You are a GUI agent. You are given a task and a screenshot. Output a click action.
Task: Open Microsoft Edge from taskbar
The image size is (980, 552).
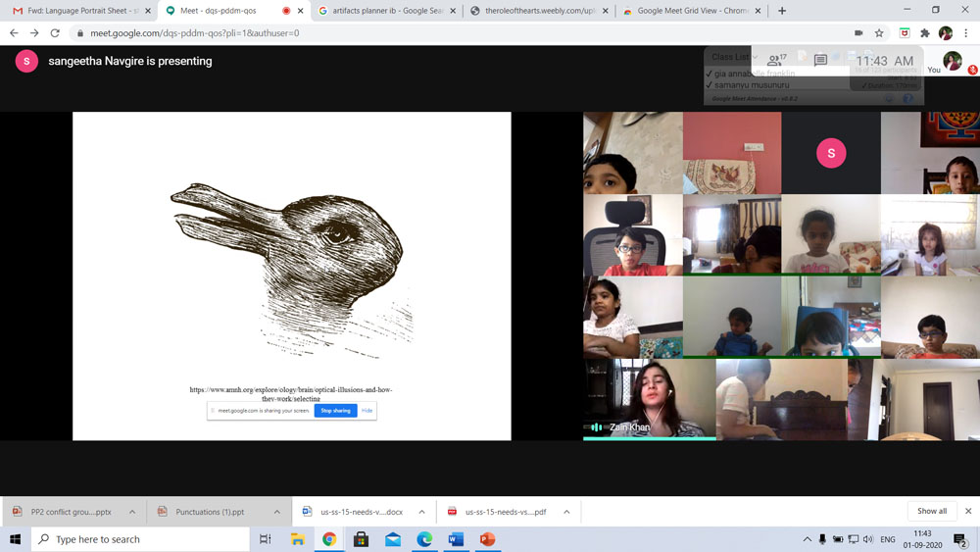(424, 539)
